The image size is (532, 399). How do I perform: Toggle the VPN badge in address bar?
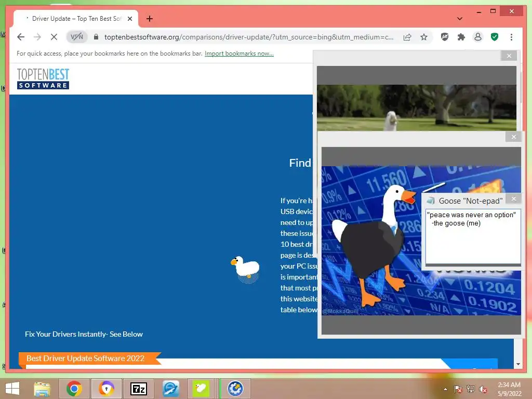coord(77,37)
